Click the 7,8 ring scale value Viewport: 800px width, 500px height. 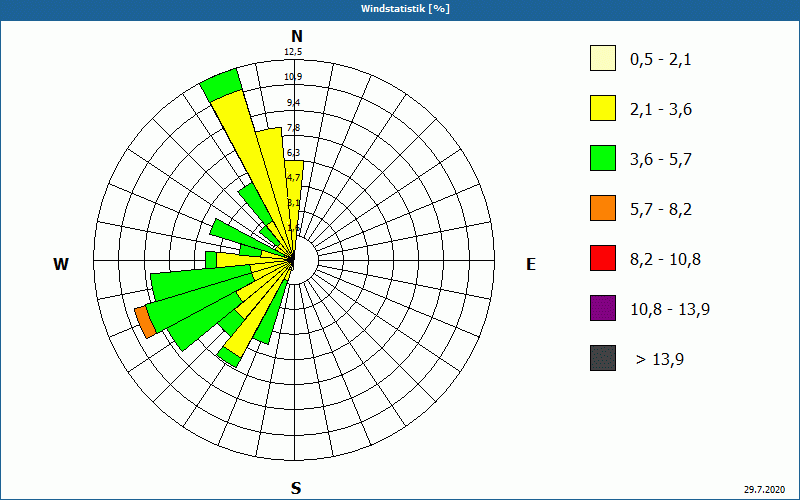(x=293, y=128)
